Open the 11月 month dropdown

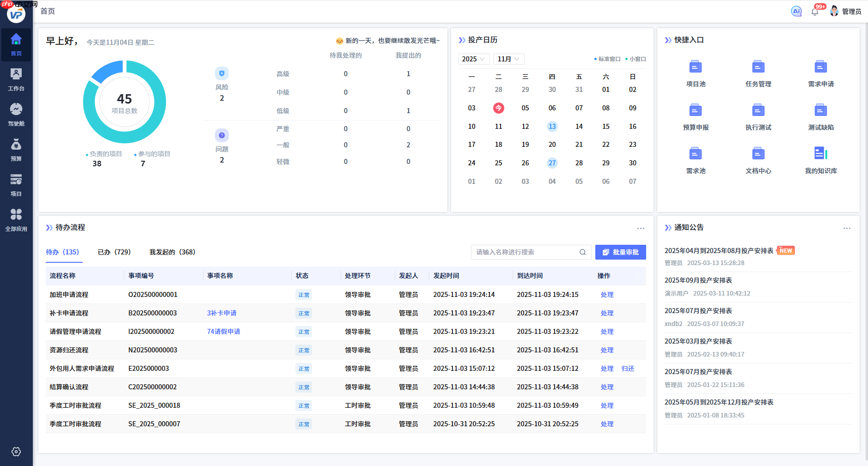508,59
